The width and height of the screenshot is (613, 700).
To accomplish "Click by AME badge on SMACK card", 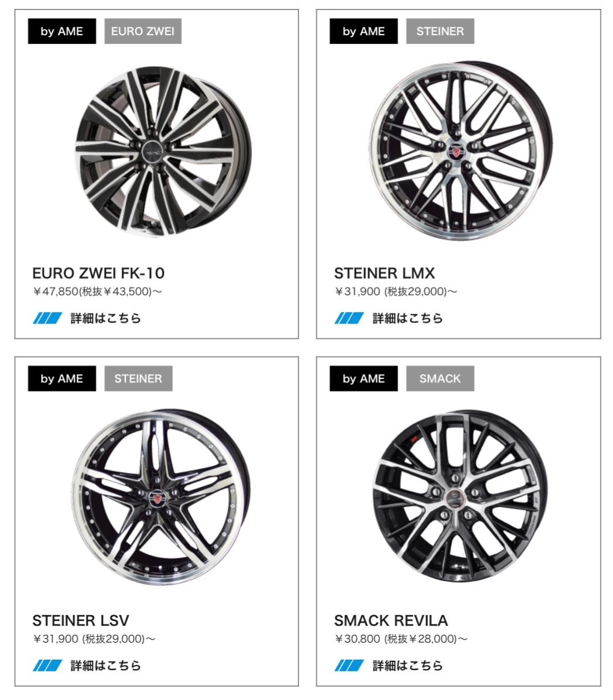I will point(364,379).
